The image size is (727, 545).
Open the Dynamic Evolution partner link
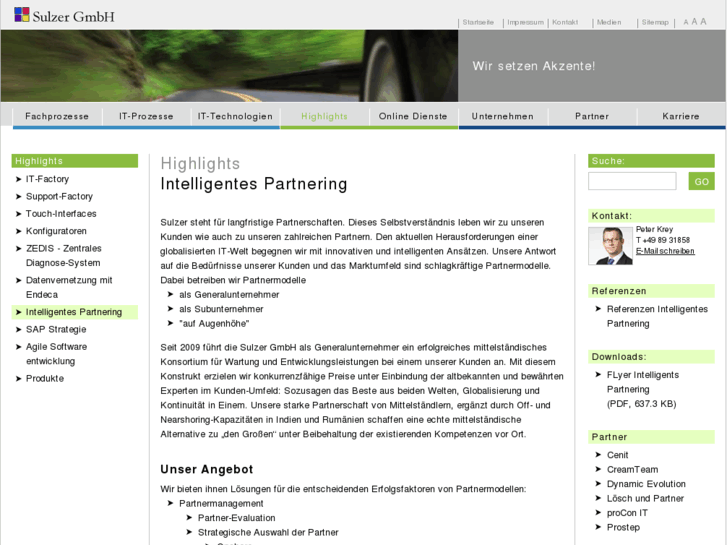646,484
